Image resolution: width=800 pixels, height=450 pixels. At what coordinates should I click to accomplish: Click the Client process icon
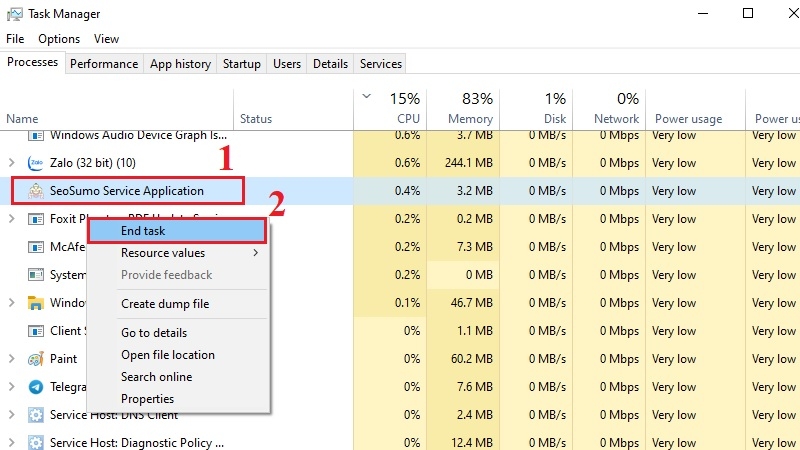[36, 331]
